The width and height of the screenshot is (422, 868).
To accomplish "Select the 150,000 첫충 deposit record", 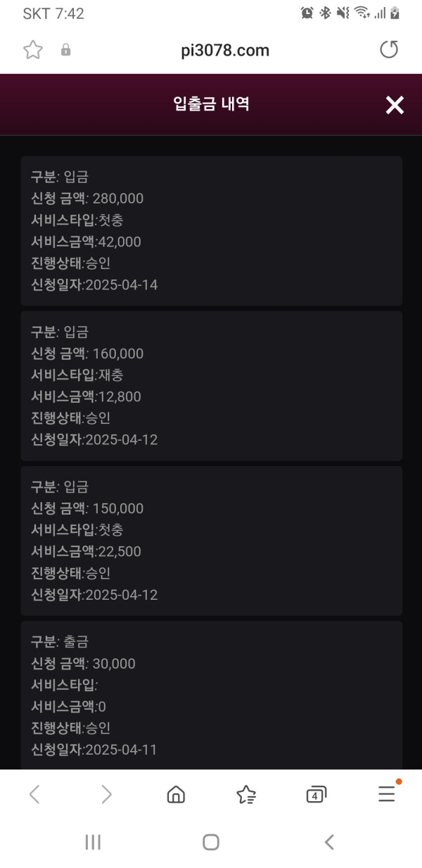I will [211, 541].
